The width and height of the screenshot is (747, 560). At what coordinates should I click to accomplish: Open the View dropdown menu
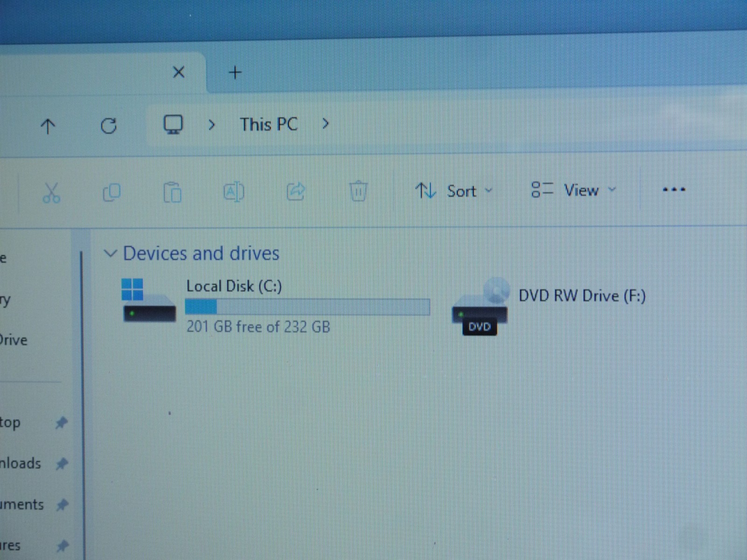click(574, 190)
